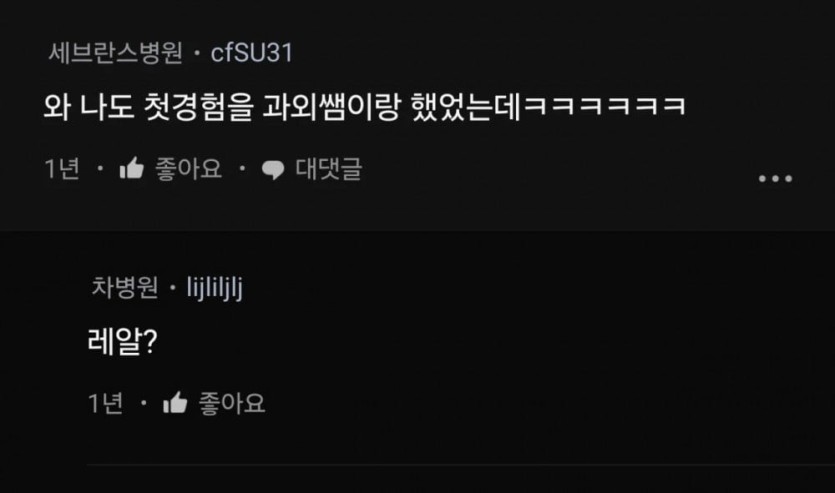Screen dimensions: 835x493
Task: Click the speech bubble reply icon
Action: click(273, 170)
